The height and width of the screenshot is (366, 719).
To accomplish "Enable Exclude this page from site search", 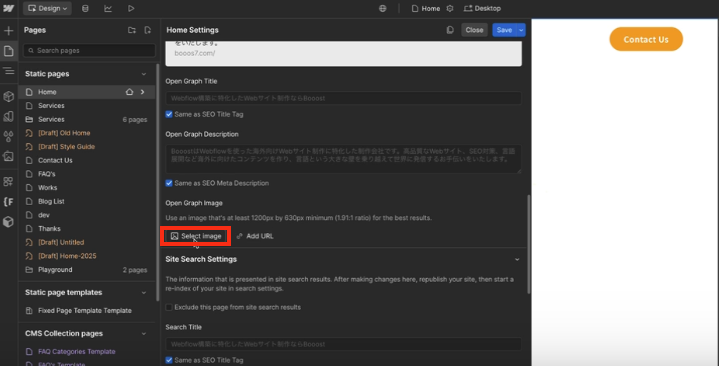I will 169,307.
